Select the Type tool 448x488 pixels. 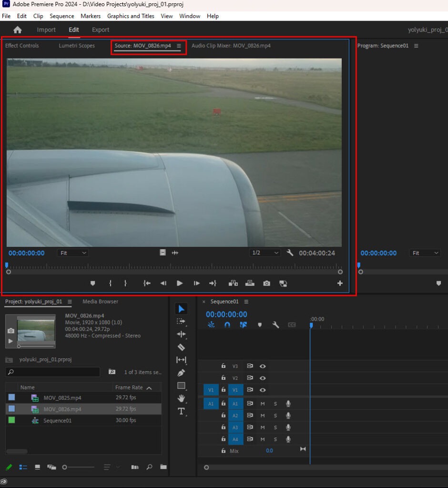click(181, 411)
